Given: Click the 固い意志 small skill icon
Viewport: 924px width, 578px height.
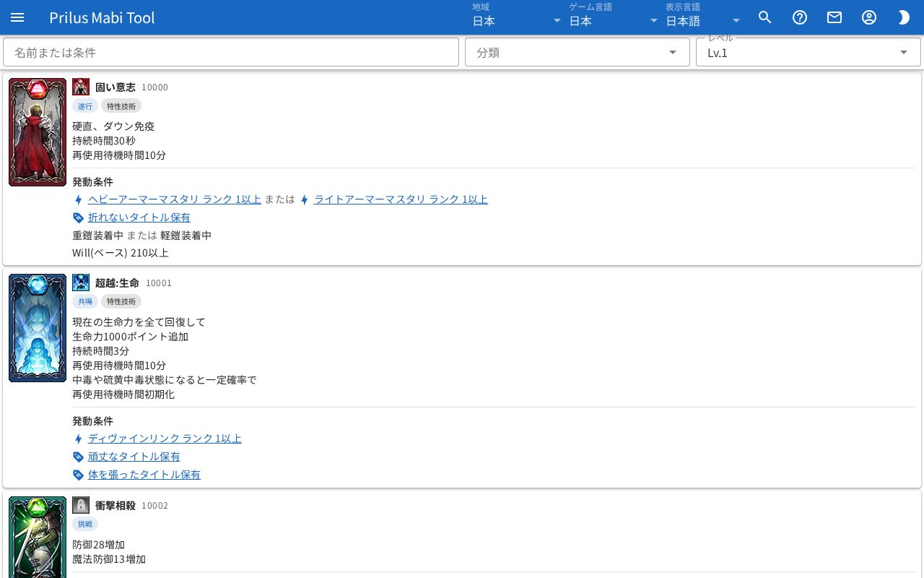Looking at the screenshot, I should click(81, 87).
